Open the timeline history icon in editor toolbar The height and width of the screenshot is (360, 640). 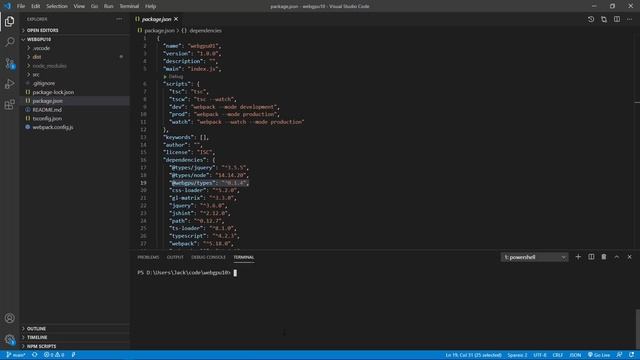(x=591, y=19)
